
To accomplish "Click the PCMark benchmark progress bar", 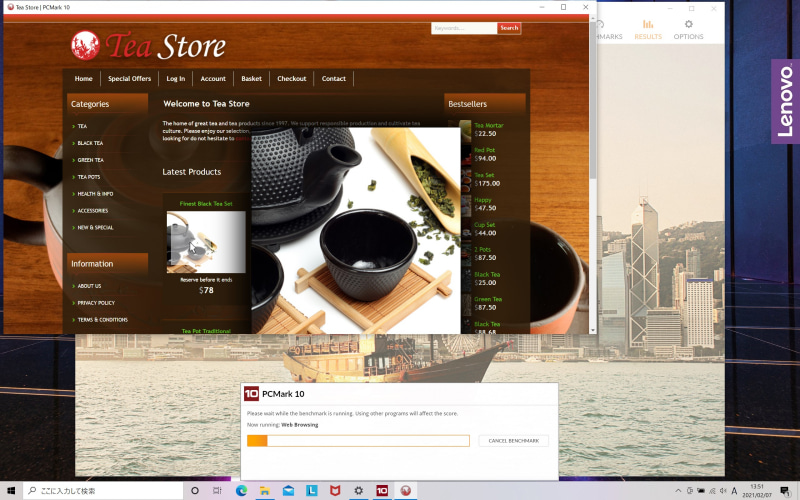I will tap(358, 441).
